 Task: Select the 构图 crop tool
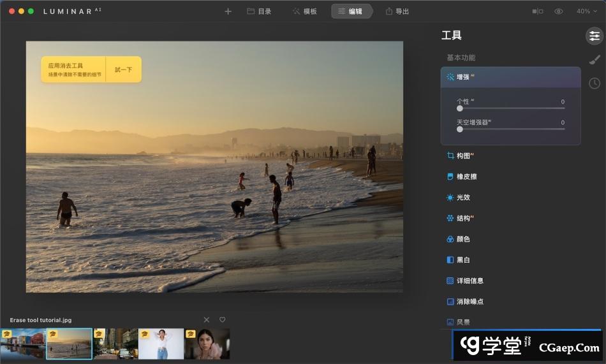(463, 156)
